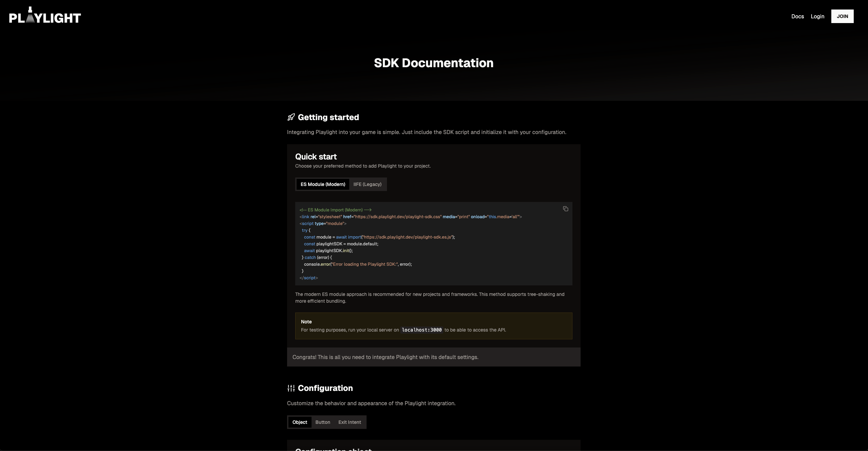
Task: Click the rocket icon beside Getting started
Action: pyautogui.click(x=291, y=117)
